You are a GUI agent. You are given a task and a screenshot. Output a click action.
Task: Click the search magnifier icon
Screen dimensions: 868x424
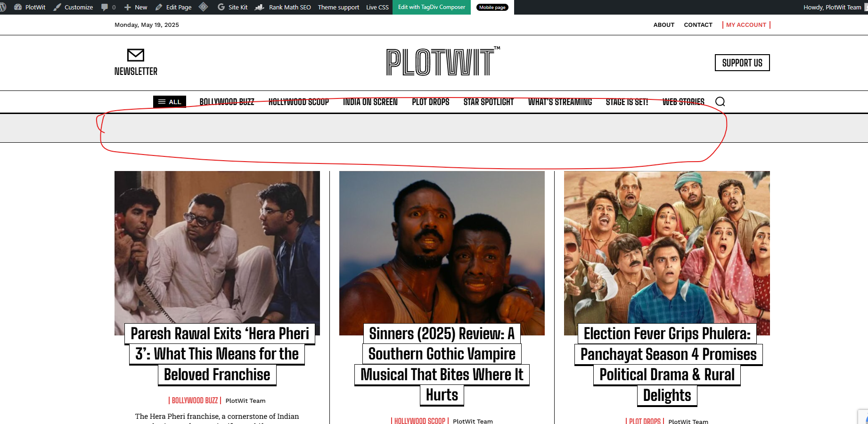[x=720, y=102]
